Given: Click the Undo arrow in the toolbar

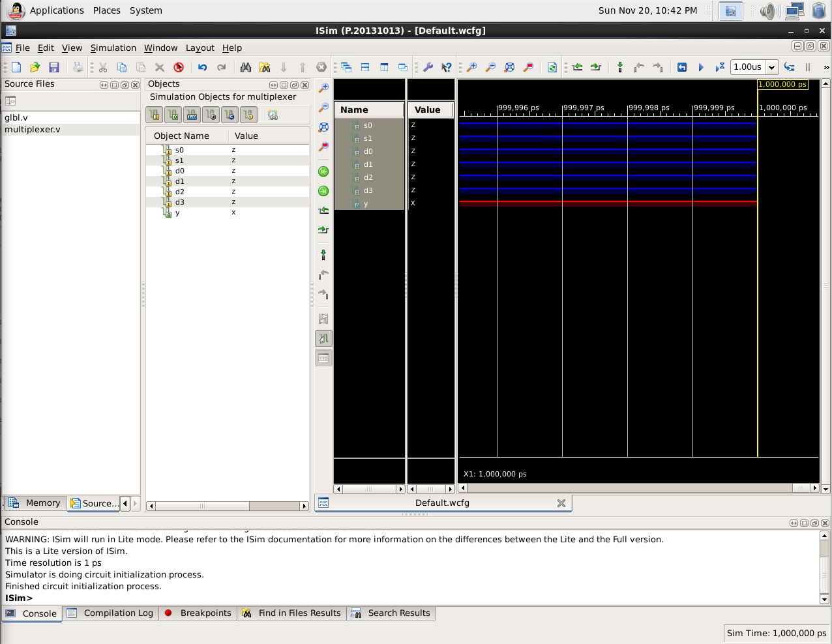Looking at the screenshot, I should click(203, 67).
